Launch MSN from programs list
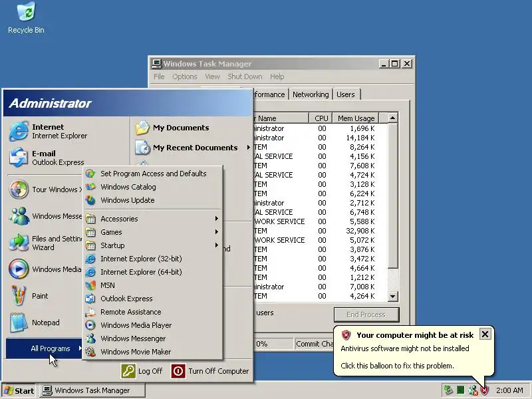The height and width of the screenshot is (399, 532). (153, 285)
